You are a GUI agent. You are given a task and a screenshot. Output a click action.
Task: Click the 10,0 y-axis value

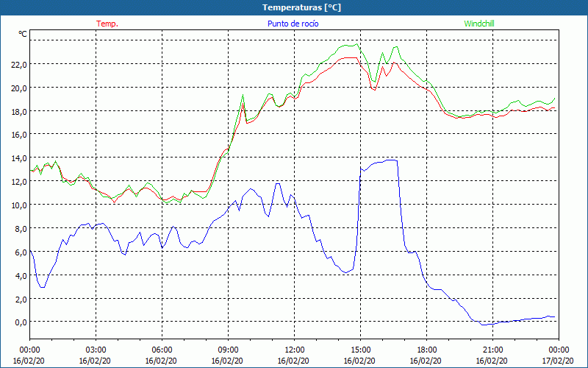click(19, 206)
